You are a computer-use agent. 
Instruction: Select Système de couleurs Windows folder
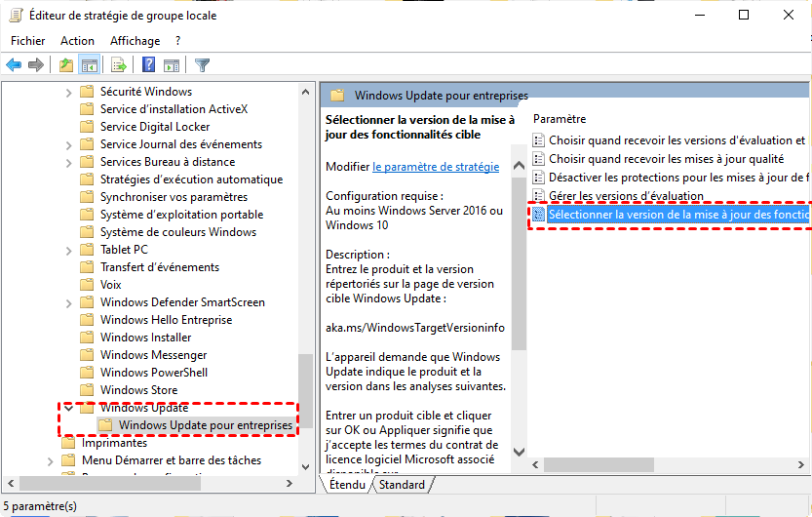(x=178, y=232)
